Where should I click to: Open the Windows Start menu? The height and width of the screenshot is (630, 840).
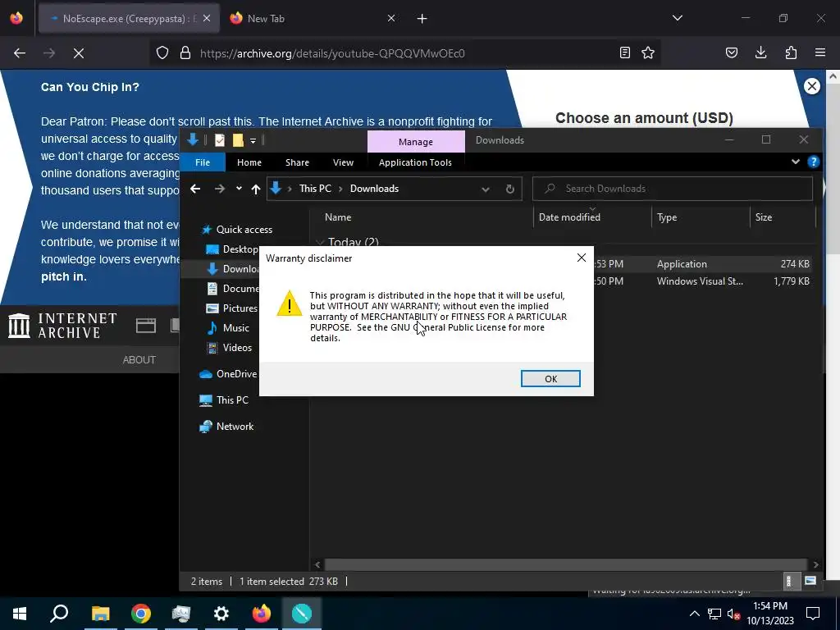click(20, 614)
